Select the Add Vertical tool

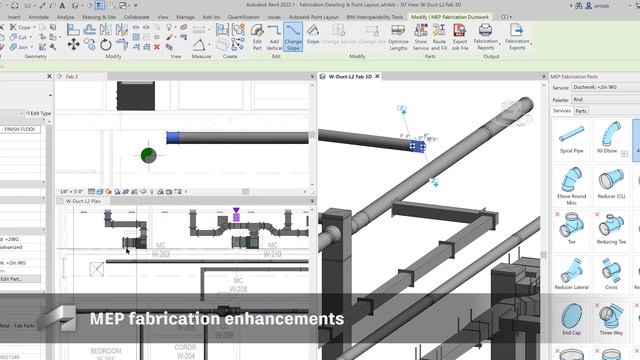pos(274,37)
